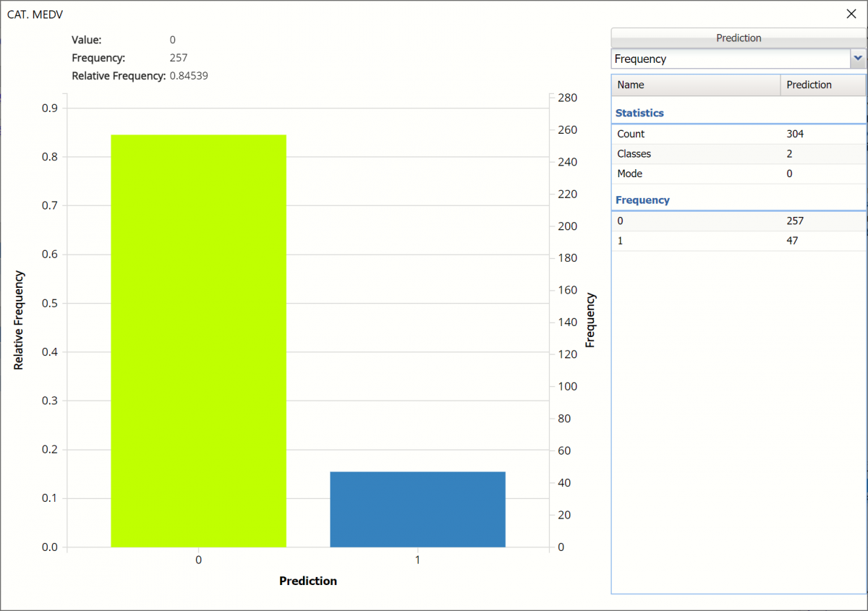Select frequency row for class 0

coord(738,221)
